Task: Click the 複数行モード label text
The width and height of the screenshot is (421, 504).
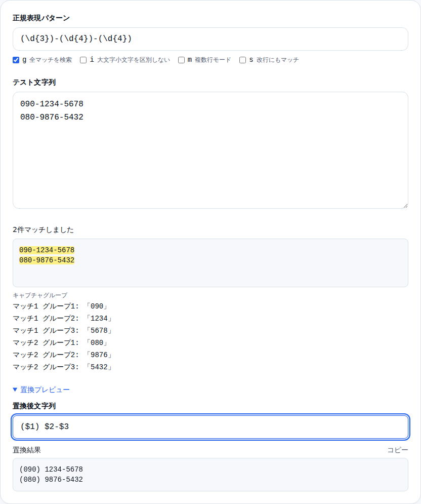Action: pyautogui.click(x=213, y=60)
